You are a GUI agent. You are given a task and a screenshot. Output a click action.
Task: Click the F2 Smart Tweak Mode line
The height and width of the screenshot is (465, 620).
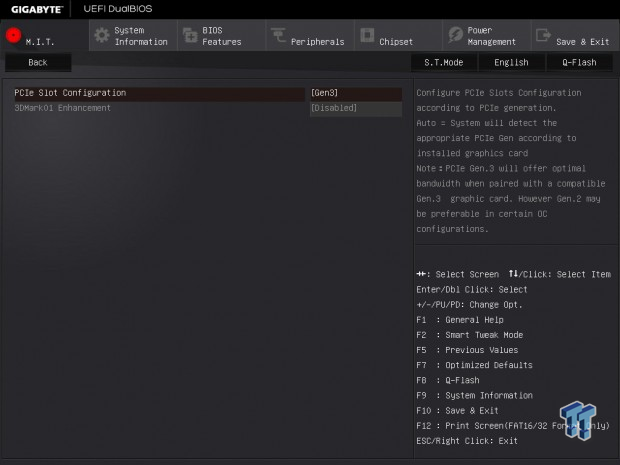(470, 335)
